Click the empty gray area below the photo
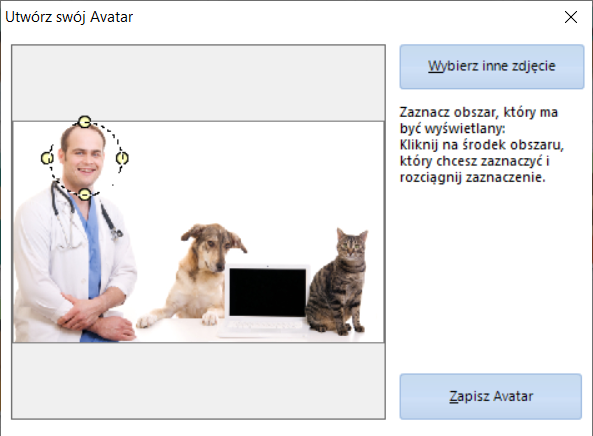The image size is (593, 436). coord(199,380)
